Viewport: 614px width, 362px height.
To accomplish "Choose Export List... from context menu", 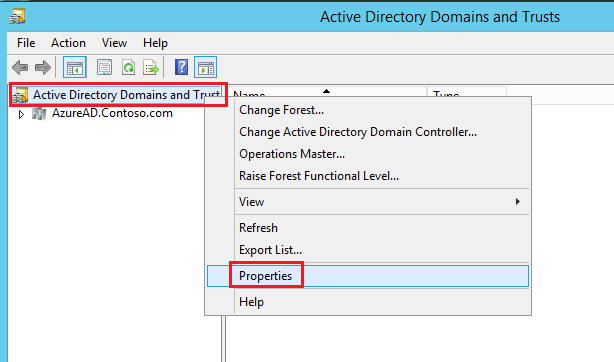I will pyautogui.click(x=368, y=250).
